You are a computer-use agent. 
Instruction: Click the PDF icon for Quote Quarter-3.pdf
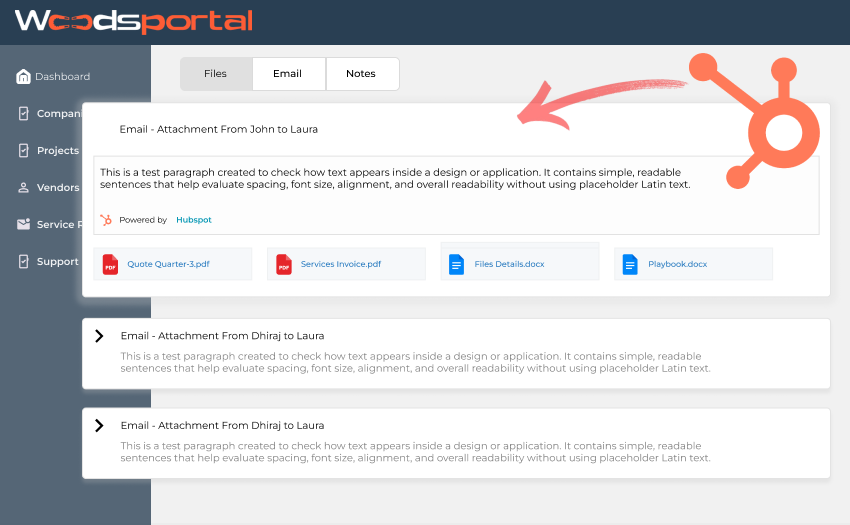click(111, 264)
